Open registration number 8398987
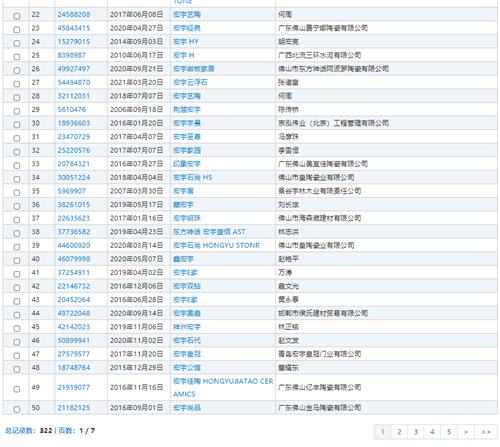 (71, 55)
